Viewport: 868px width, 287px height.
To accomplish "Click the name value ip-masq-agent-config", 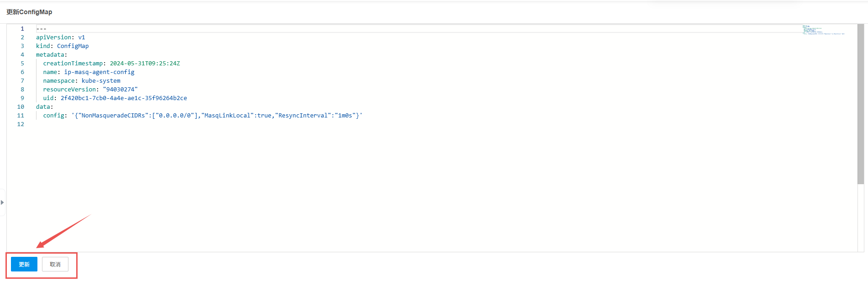I will click(99, 72).
